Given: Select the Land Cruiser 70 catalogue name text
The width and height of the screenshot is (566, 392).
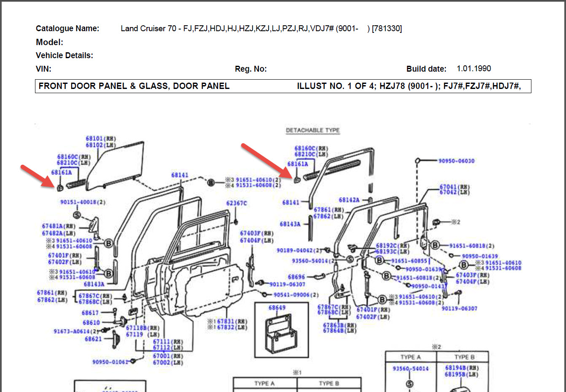Looking at the screenshot, I should pyautogui.click(x=261, y=29).
